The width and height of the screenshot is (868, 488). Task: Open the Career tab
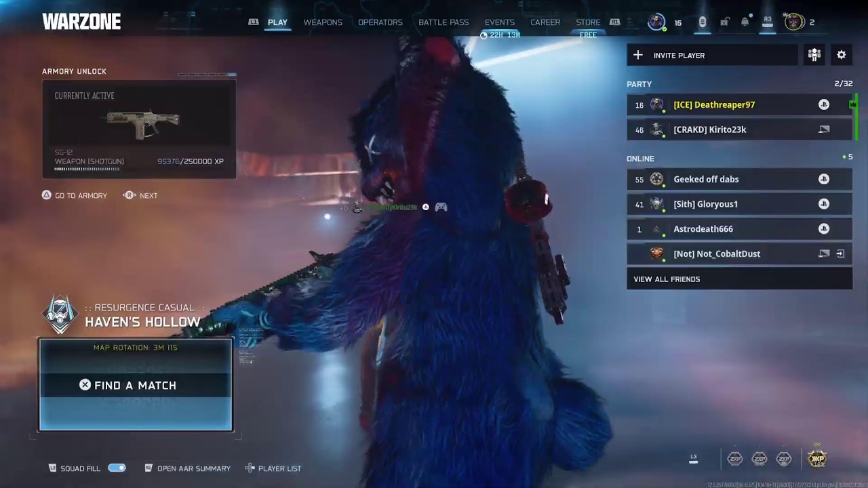coord(545,22)
